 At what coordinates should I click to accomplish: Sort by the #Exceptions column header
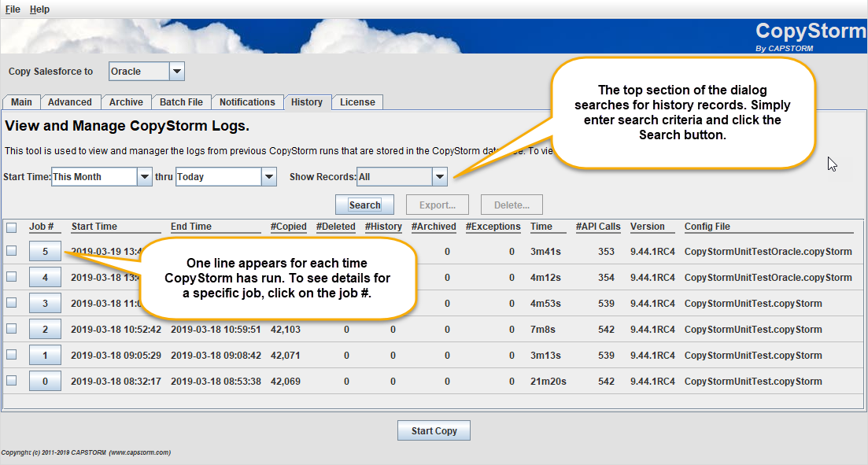[x=493, y=227]
